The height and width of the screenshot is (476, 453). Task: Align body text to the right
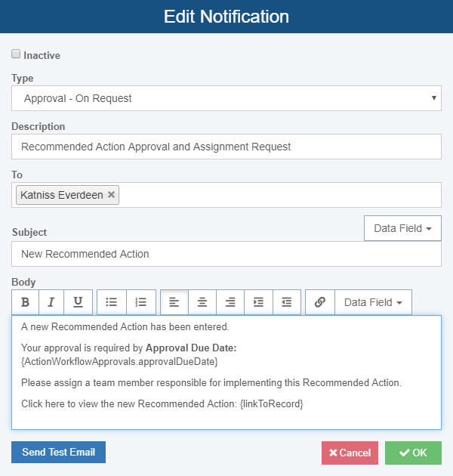tap(230, 302)
